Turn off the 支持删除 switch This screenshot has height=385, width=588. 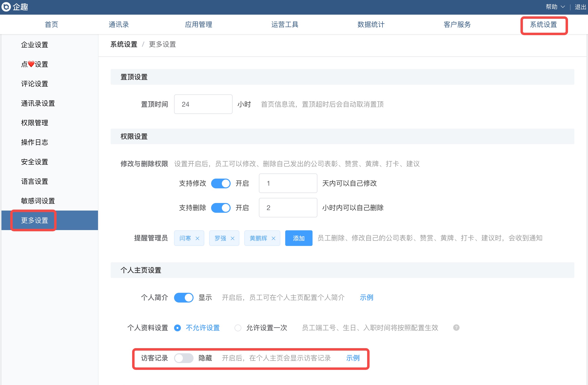pos(221,208)
